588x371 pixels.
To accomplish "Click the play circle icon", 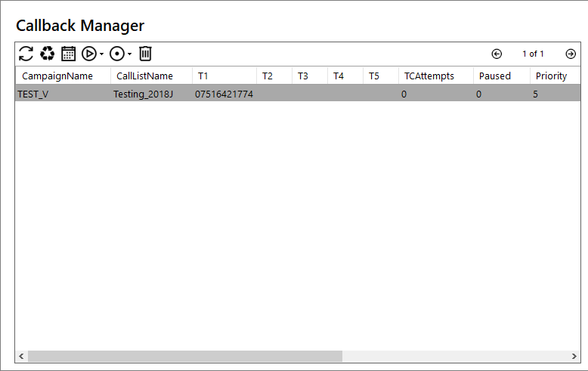I will click(x=89, y=54).
